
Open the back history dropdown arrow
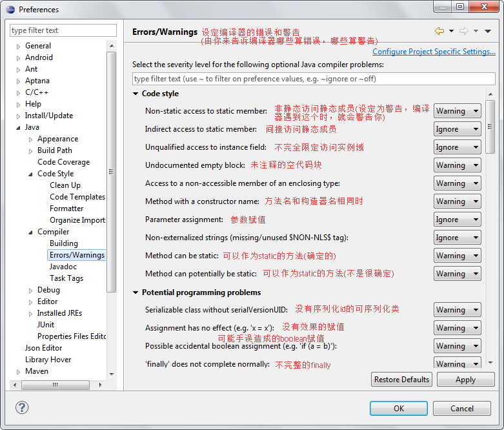click(x=451, y=31)
